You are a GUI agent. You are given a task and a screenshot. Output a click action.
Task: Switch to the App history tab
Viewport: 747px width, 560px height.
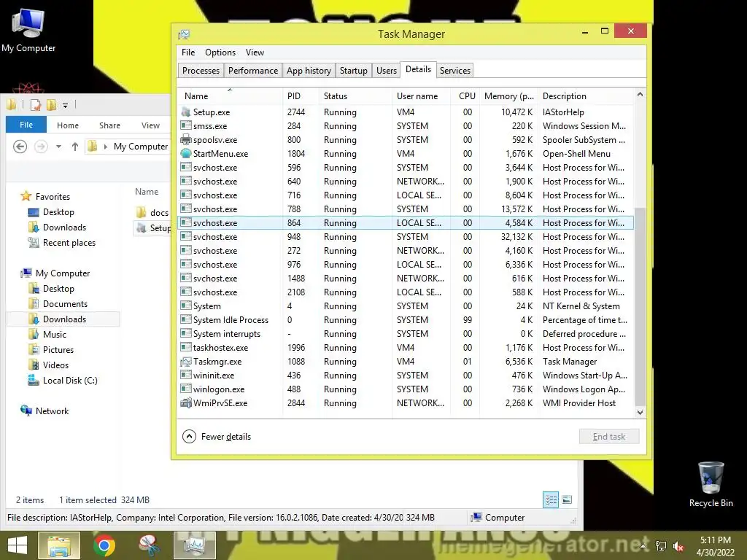tap(309, 71)
